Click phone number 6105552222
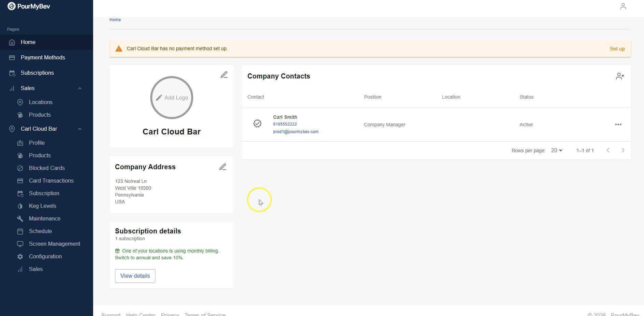 (x=285, y=124)
